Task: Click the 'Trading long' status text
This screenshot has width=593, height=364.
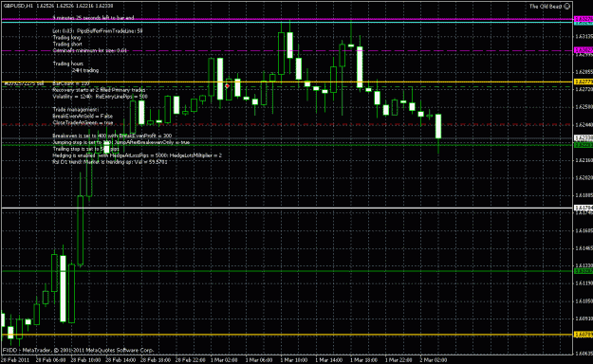Action: (x=66, y=37)
